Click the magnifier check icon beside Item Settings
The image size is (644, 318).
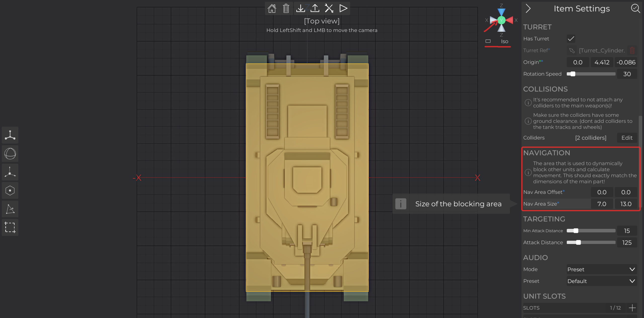click(635, 9)
